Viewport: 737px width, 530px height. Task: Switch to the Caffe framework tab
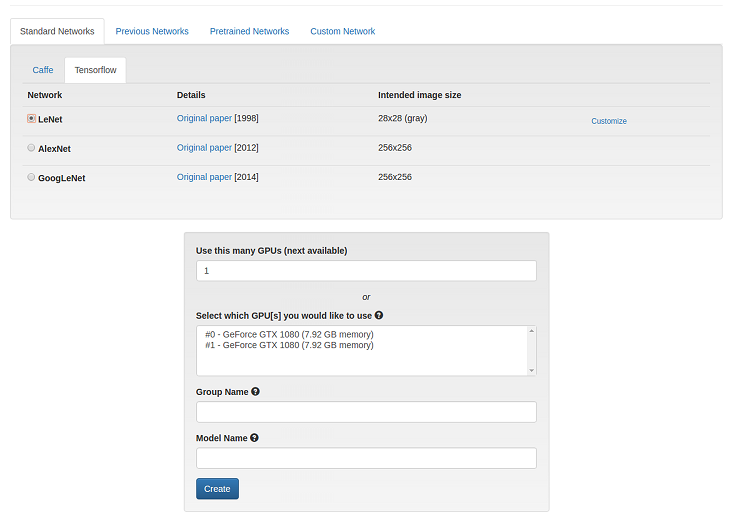[x=43, y=70]
